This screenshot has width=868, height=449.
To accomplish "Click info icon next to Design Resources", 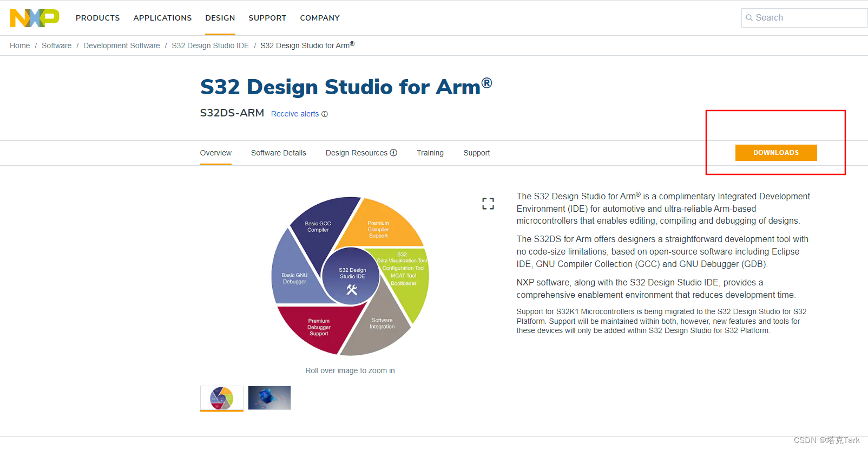I will [393, 153].
